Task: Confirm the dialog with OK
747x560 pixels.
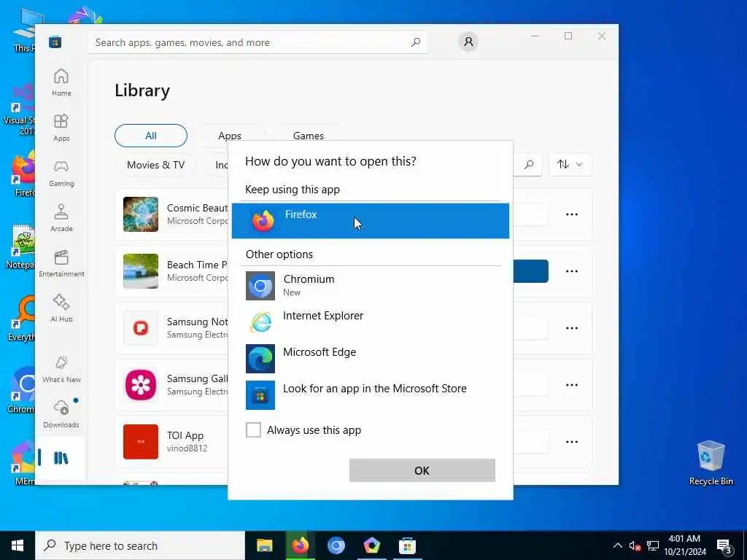Action: (x=422, y=470)
